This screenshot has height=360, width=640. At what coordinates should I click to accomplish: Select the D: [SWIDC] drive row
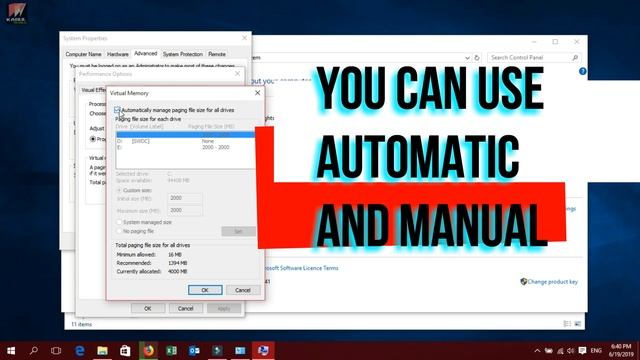coord(185,141)
